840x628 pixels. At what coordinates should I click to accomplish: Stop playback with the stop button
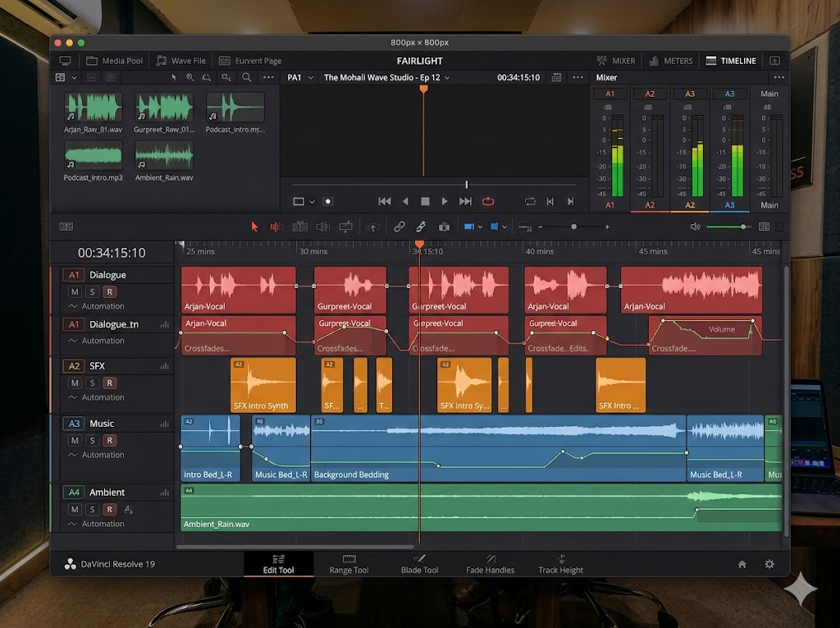coord(425,201)
